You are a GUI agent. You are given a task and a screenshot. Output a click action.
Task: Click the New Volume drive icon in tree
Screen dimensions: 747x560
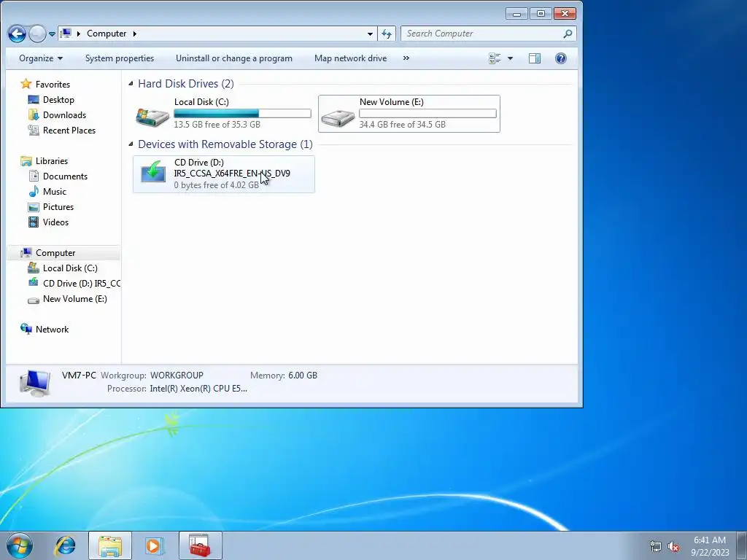(x=34, y=300)
